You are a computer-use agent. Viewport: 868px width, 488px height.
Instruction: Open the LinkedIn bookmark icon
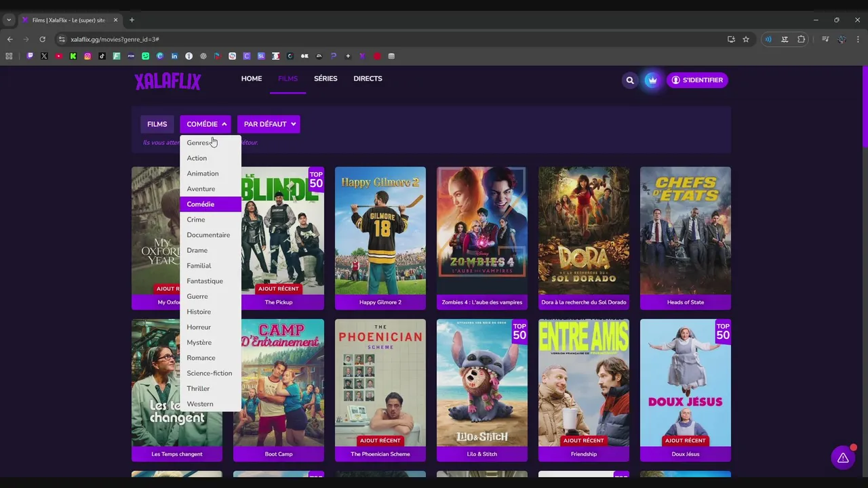click(174, 56)
